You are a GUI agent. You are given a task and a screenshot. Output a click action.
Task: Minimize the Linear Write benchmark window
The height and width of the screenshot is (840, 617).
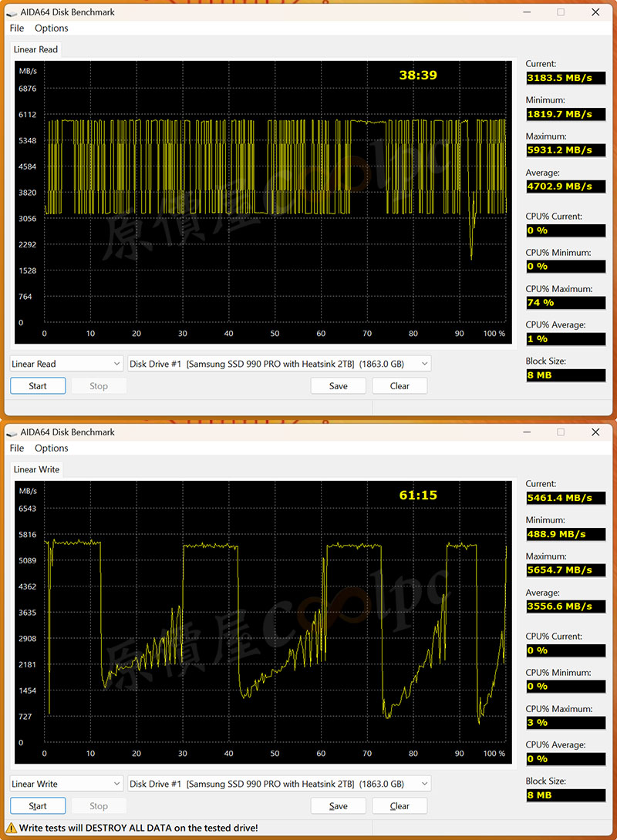pyautogui.click(x=527, y=432)
